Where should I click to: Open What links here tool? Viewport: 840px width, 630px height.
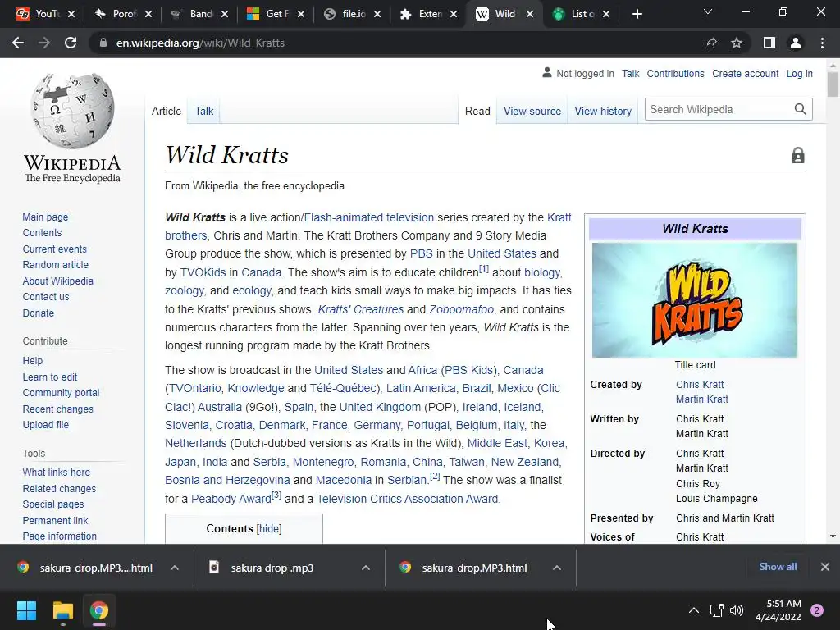pos(57,472)
